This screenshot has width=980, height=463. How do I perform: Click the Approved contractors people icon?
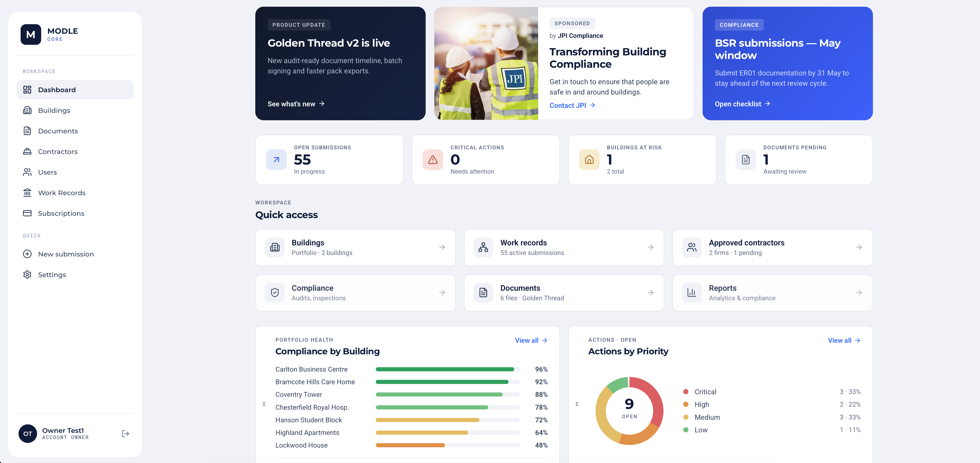(692, 247)
